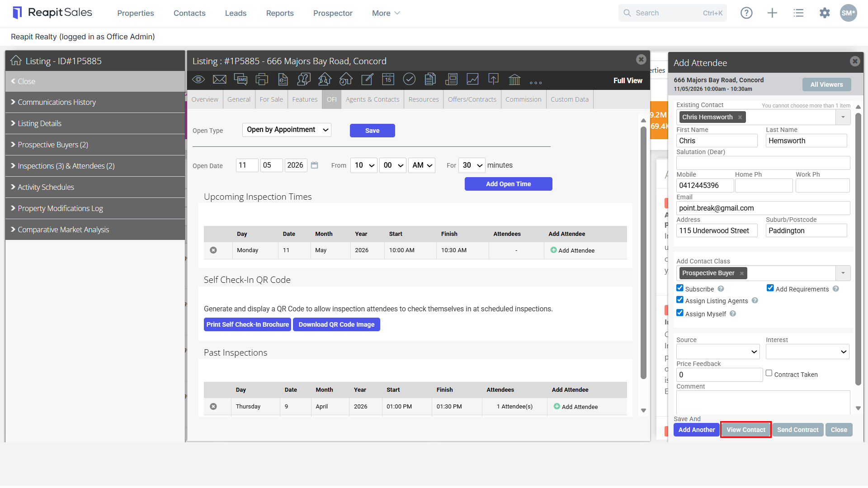Click the help question mark icon
The image size is (868, 488).
tap(746, 13)
